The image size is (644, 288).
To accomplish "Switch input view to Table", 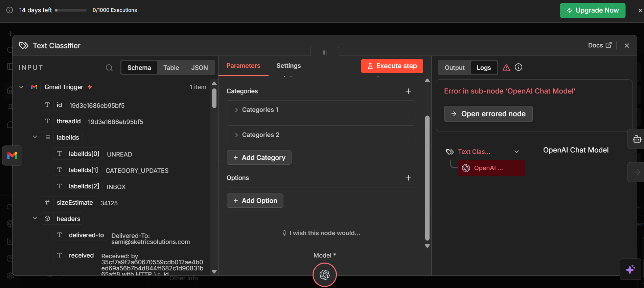I will pos(171,68).
